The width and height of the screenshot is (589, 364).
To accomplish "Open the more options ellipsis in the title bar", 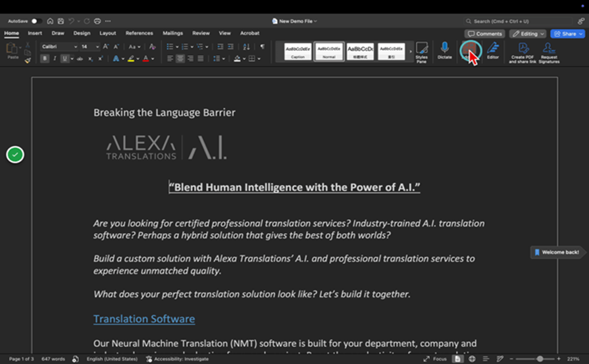I will [108, 21].
